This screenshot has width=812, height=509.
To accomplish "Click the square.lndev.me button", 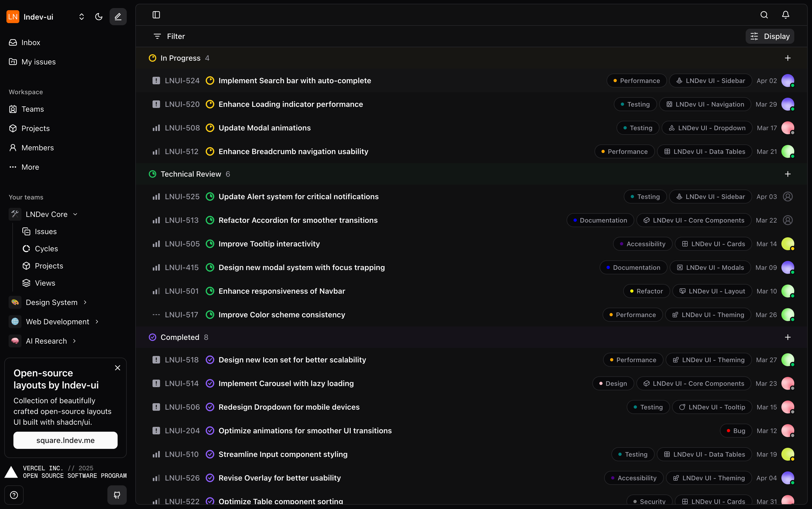I will click(x=65, y=440).
